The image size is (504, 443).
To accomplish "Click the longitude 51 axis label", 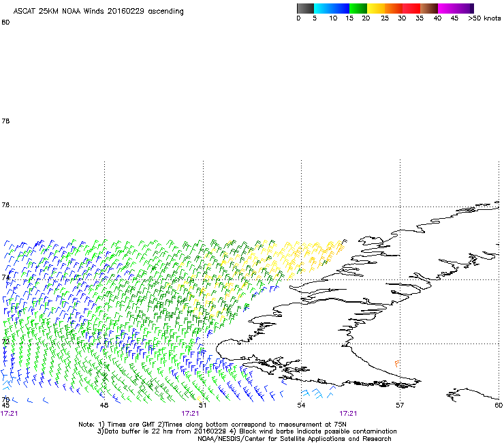I will click(202, 405).
